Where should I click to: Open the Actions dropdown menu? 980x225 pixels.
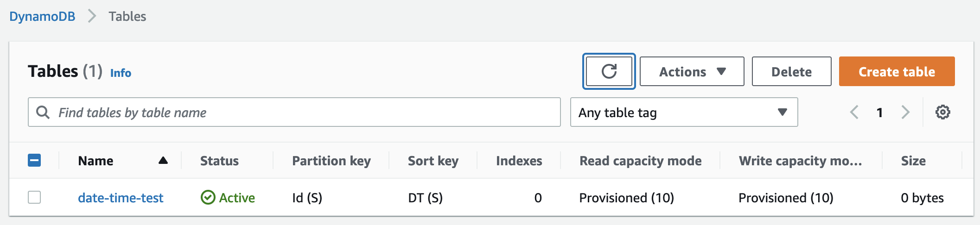click(692, 72)
